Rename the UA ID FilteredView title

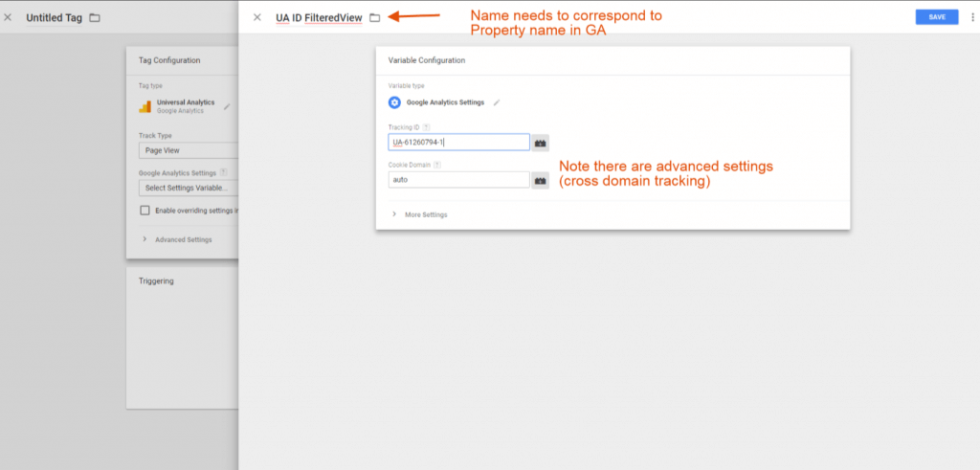click(319, 18)
